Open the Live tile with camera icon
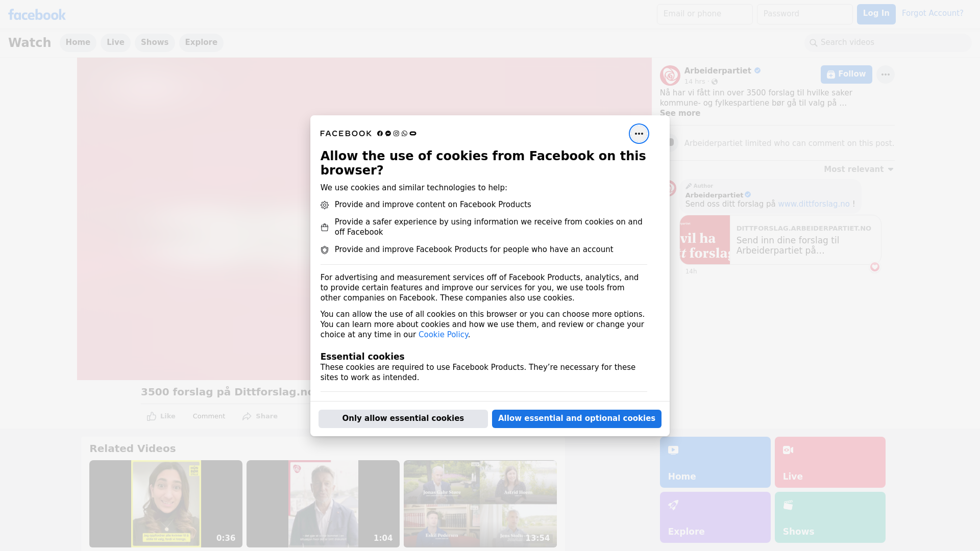980x551 pixels. (x=829, y=462)
